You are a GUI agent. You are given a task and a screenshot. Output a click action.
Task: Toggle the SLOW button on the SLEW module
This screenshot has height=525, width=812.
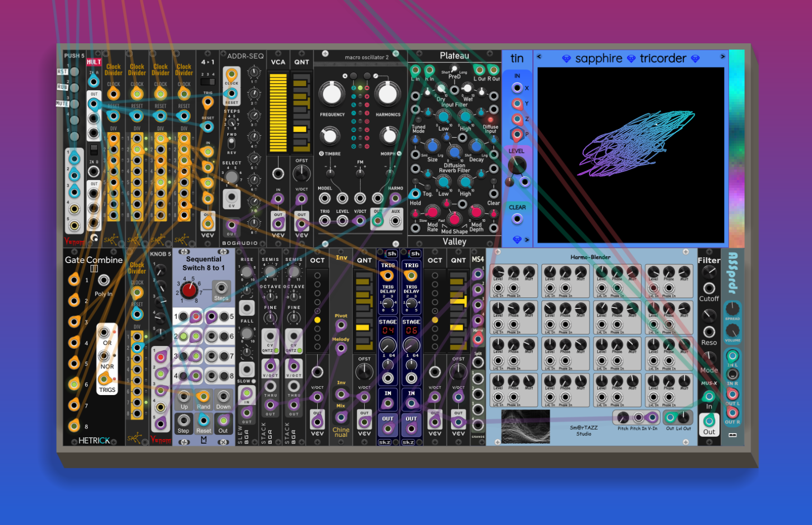click(254, 381)
